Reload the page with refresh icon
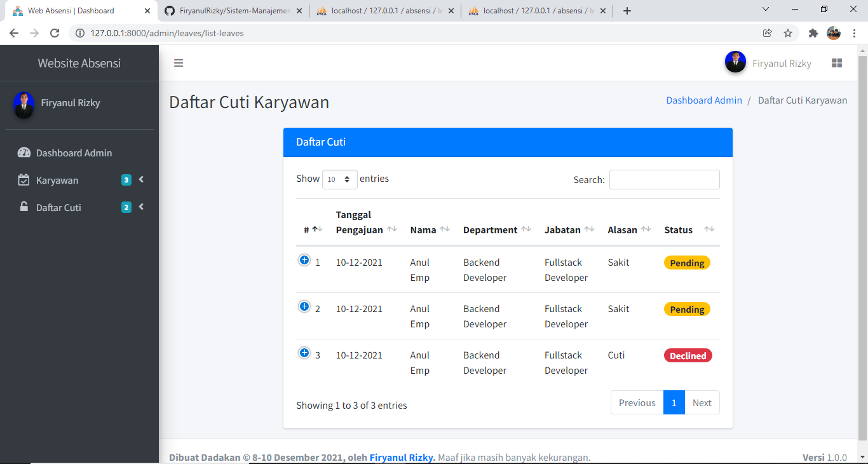The width and height of the screenshot is (868, 464). (55, 33)
